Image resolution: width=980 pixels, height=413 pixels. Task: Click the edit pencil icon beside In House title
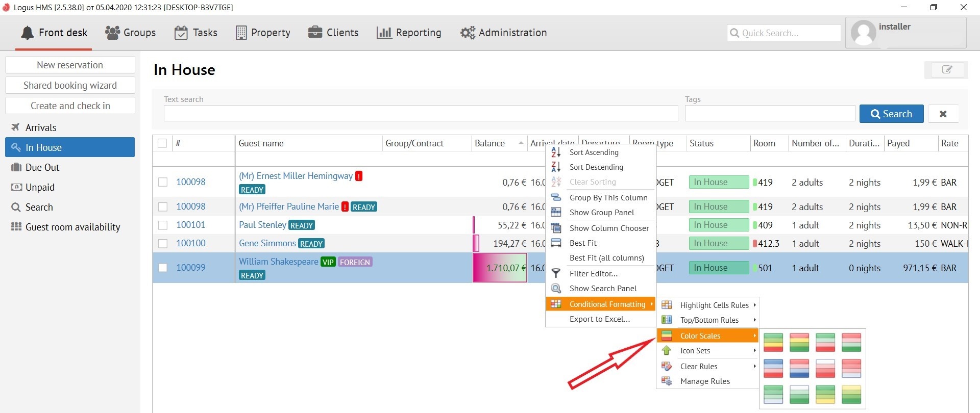946,70
